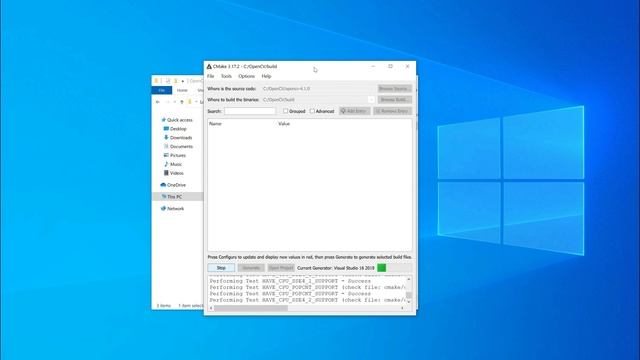Click the Network icon in sidebar
The height and width of the screenshot is (360, 640).
[163, 208]
